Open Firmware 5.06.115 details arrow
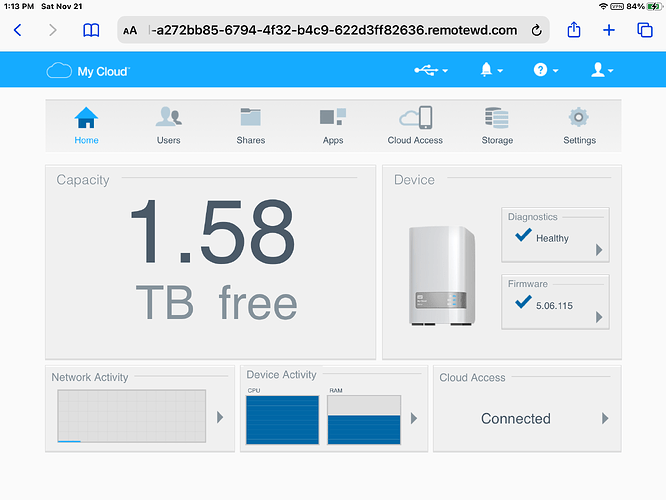The image size is (666, 500). click(599, 317)
